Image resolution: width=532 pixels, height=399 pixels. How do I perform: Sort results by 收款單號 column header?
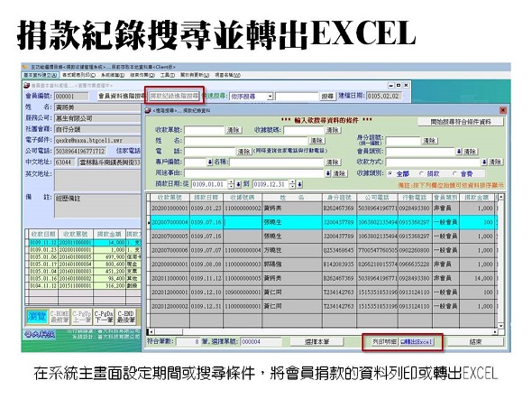point(170,198)
